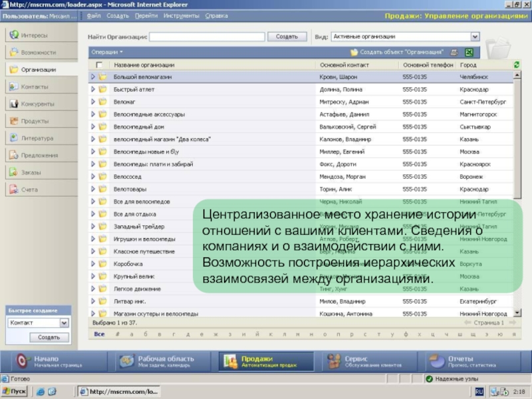Screen dimensions: 532x399
Task: Click the print icon in the grid toolbar
Action: tap(454, 53)
